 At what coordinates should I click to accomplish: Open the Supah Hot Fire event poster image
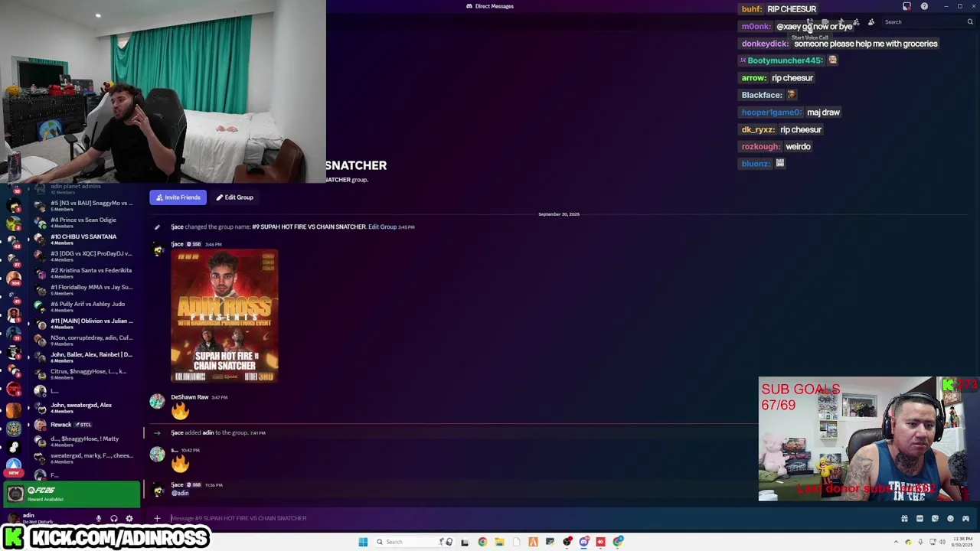pos(224,316)
